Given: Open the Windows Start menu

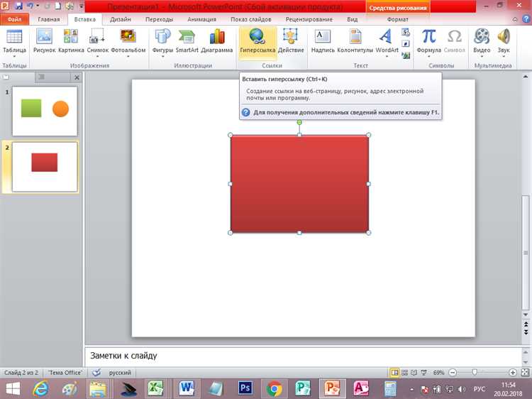Looking at the screenshot, I should tap(13, 388).
